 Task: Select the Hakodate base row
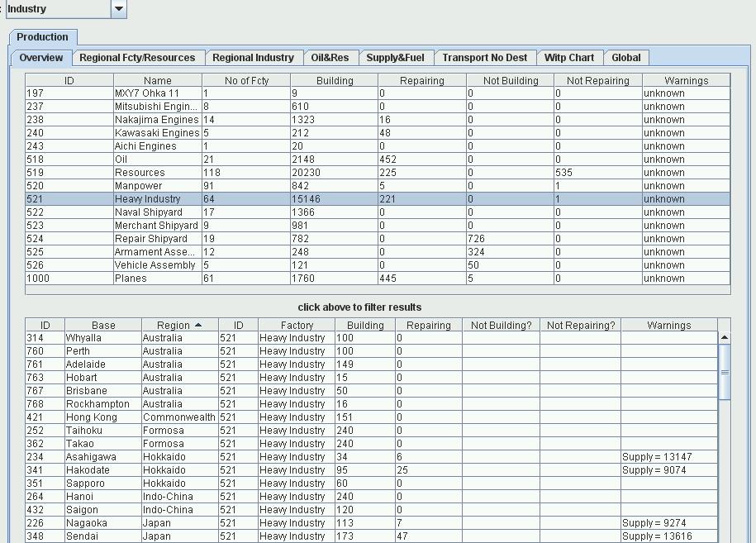(x=371, y=470)
